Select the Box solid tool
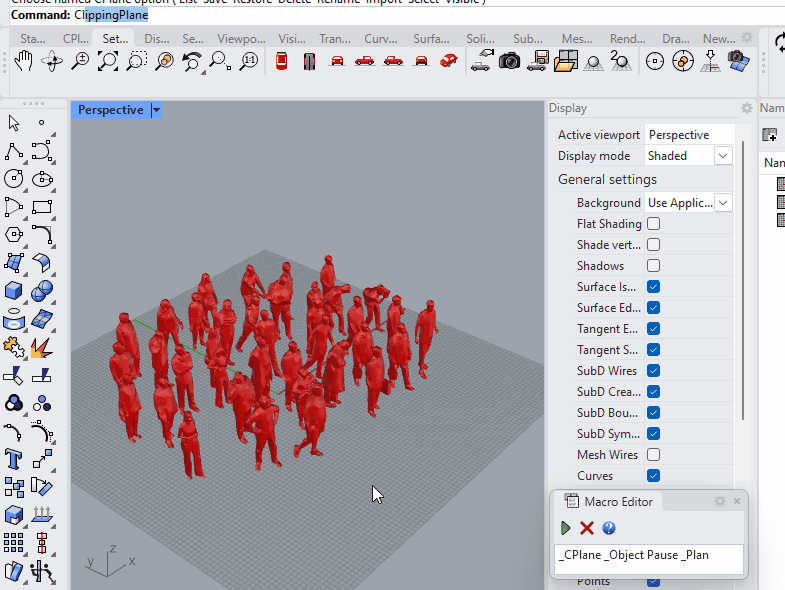 [x=14, y=290]
